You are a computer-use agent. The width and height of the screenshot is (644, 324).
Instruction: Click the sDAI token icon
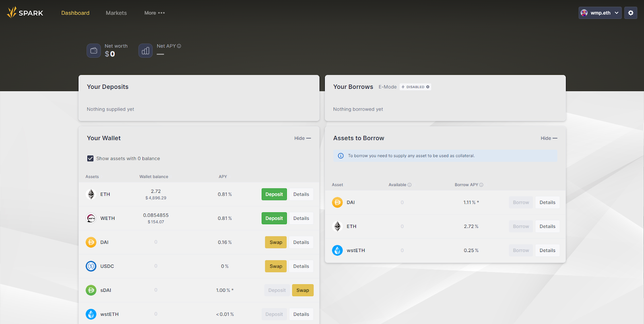tap(91, 290)
